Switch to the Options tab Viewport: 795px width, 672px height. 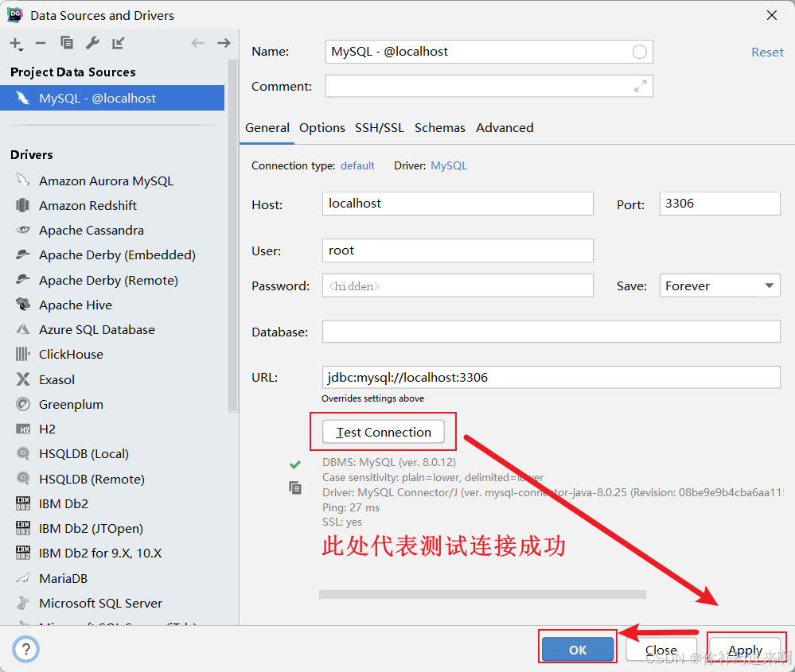[322, 128]
